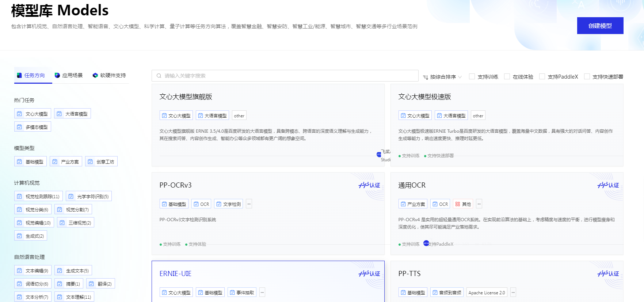Open the ERNIE-UIE model link

coord(175,274)
